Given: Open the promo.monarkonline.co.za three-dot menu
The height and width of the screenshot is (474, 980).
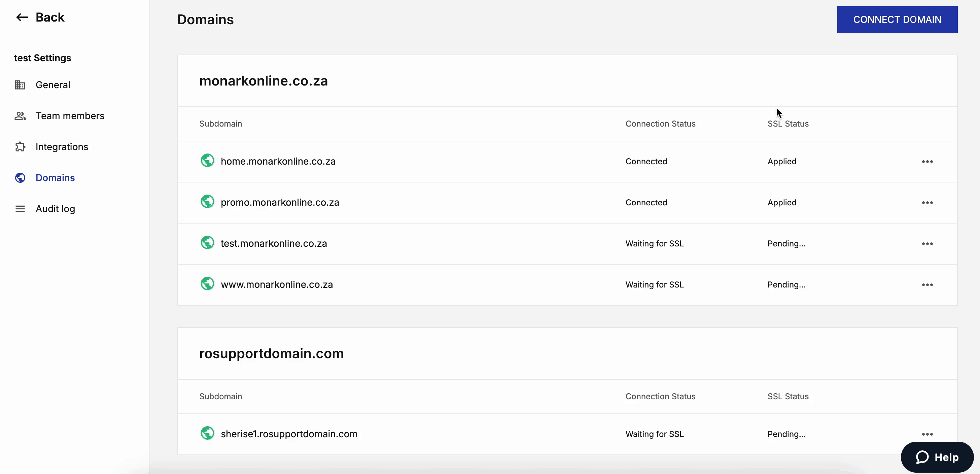Looking at the screenshot, I should click(928, 202).
